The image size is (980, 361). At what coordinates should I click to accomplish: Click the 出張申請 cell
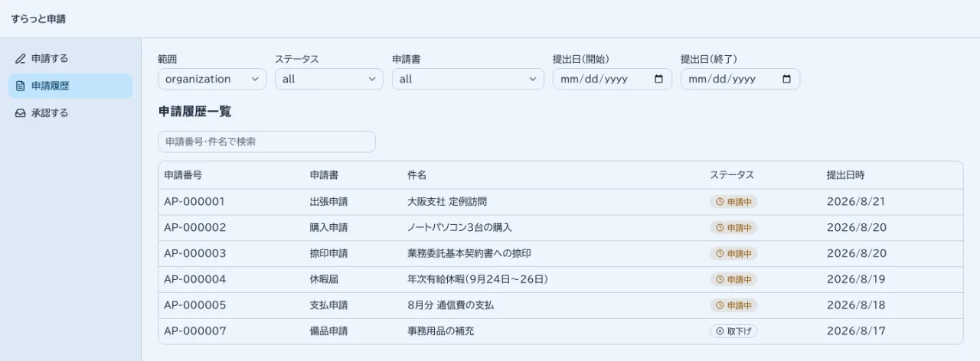pos(328,202)
